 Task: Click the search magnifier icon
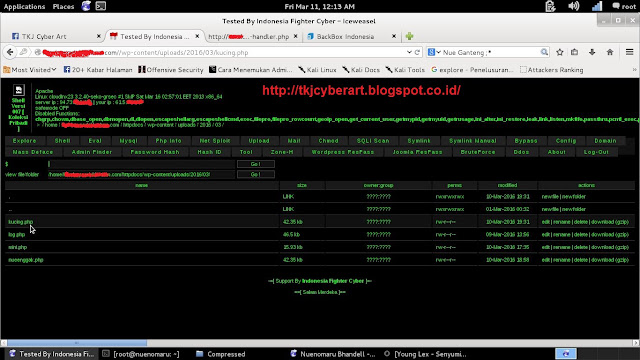pos(544,52)
